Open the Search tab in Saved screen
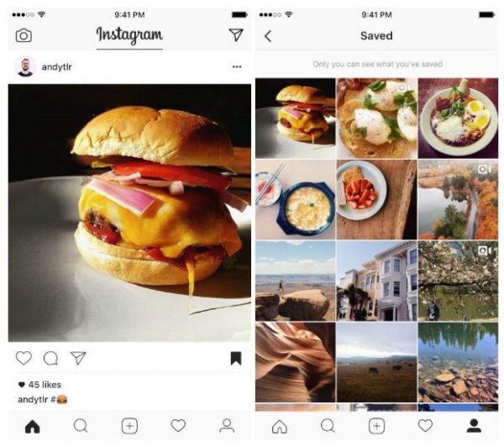This screenshot has height=447, width=504. tap(328, 426)
